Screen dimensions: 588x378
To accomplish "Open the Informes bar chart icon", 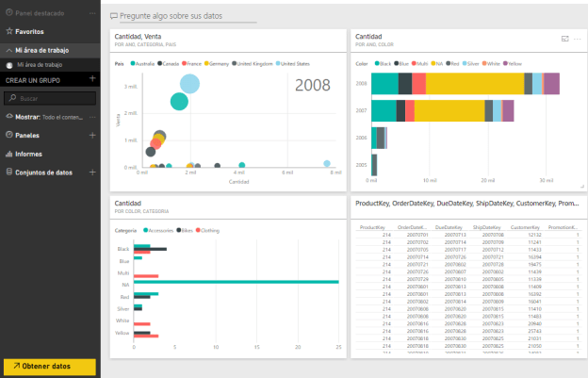I will 9,154.
